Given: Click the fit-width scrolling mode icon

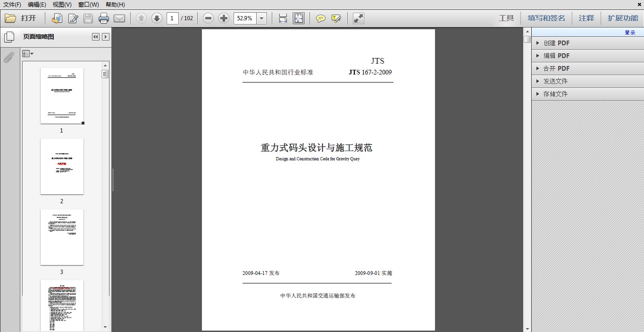Looking at the screenshot, I should 283,18.
